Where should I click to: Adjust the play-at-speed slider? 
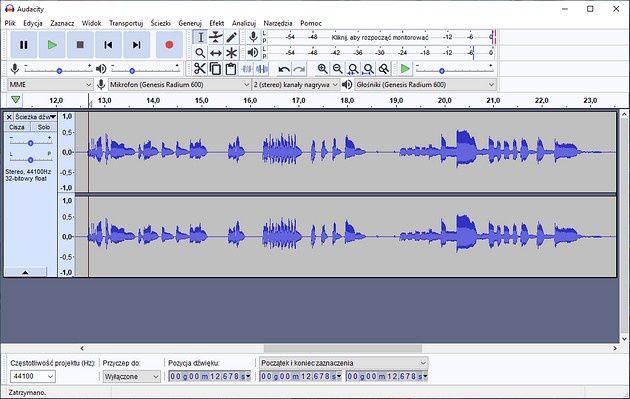[442, 71]
